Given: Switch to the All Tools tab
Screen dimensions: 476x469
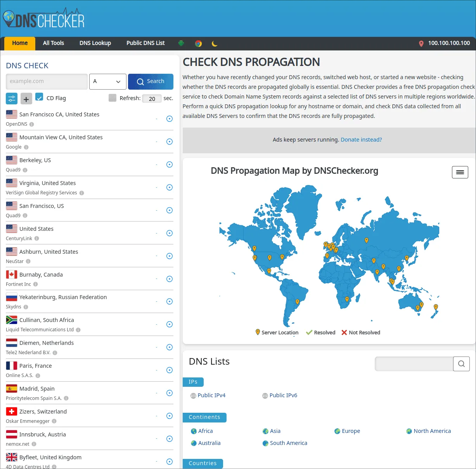Looking at the screenshot, I should pyautogui.click(x=53, y=43).
